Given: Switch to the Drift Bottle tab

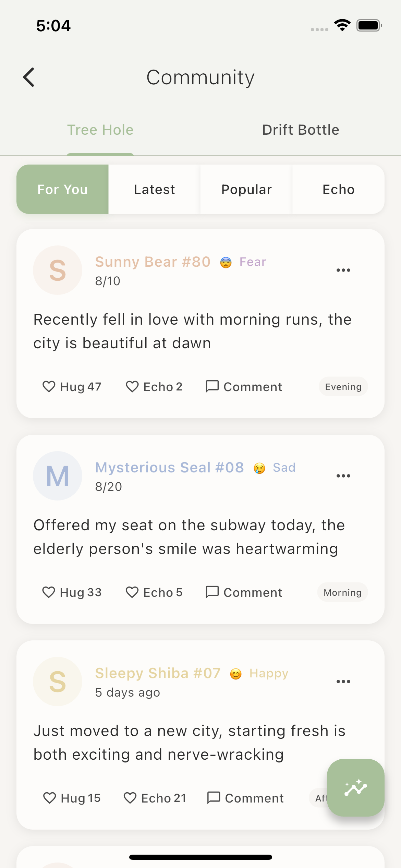Looking at the screenshot, I should point(300,130).
